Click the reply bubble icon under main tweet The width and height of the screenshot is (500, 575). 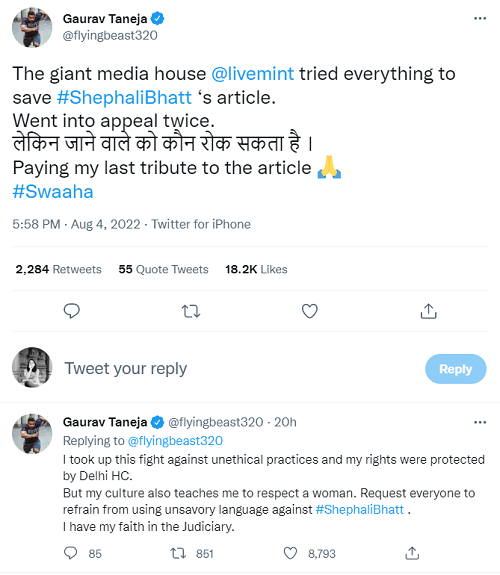click(72, 311)
